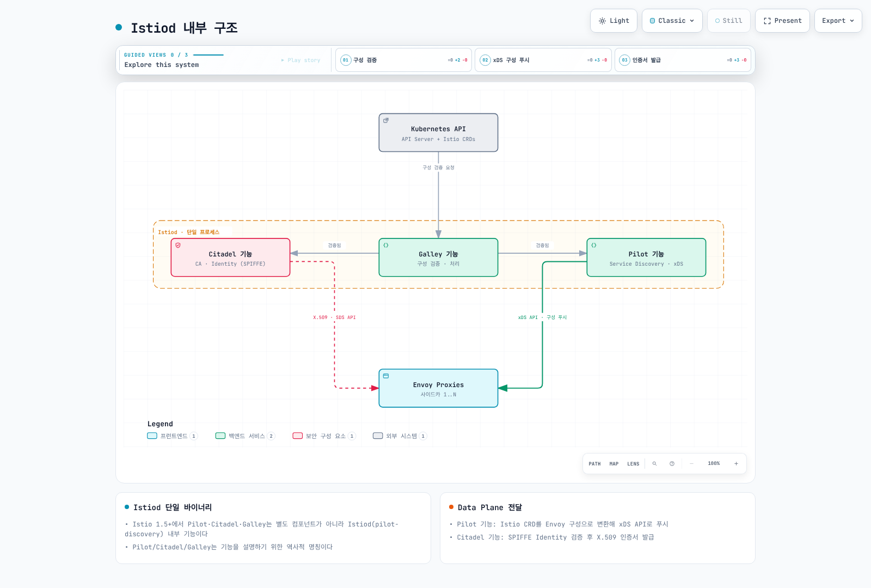Click the Kubernetes API external-link icon
The height and width of the screenshot is (588, 871).
coord(386,120)
